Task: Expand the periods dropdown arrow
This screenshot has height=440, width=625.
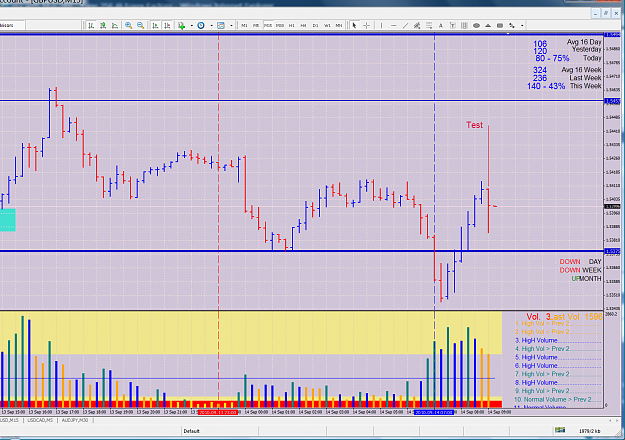Action: tap(211, 26)
